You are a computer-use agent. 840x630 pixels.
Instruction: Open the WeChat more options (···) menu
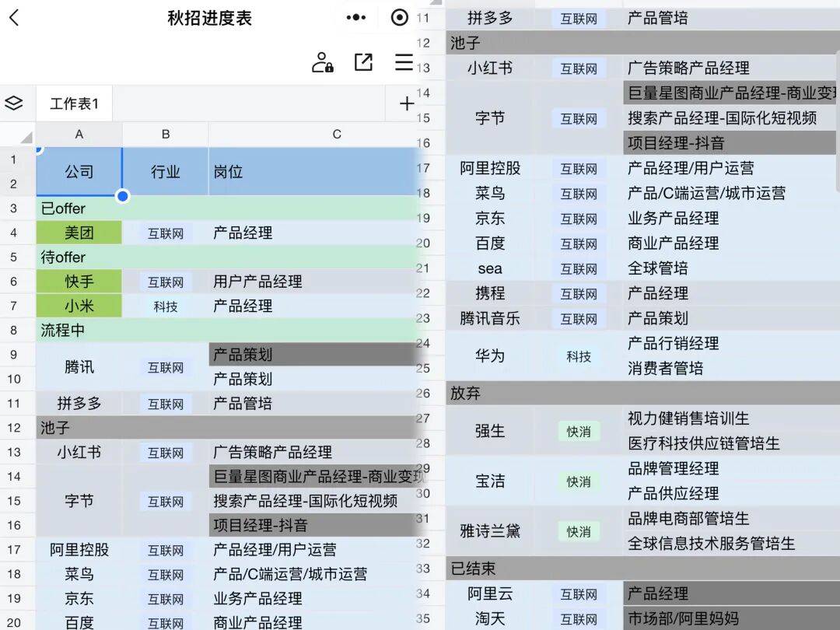[355, 17]
